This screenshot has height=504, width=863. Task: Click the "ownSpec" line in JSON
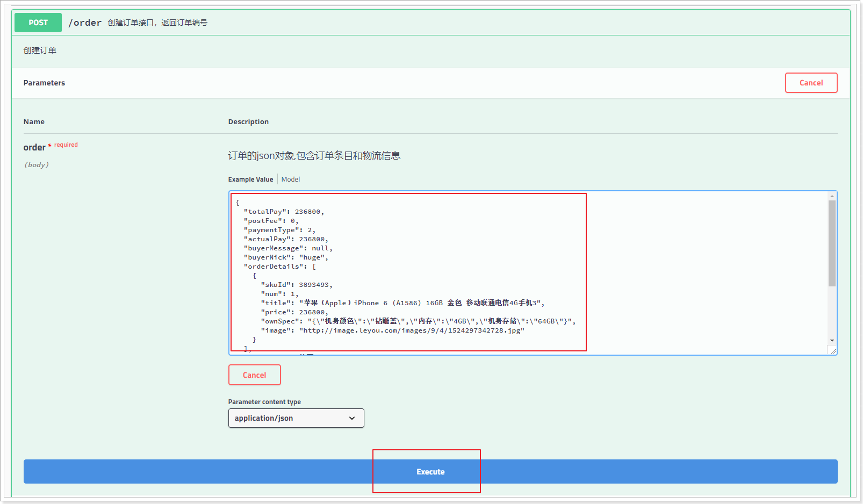click(418, 321)
